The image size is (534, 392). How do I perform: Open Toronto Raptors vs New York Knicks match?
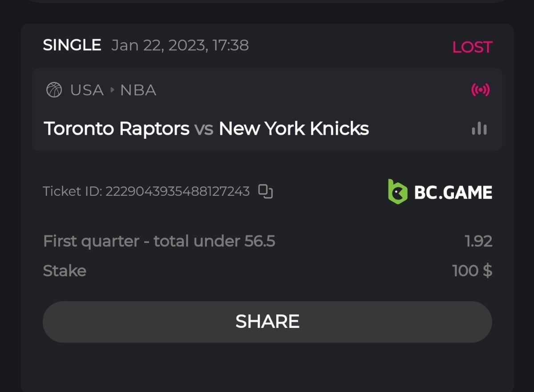(x=206, y=129)
